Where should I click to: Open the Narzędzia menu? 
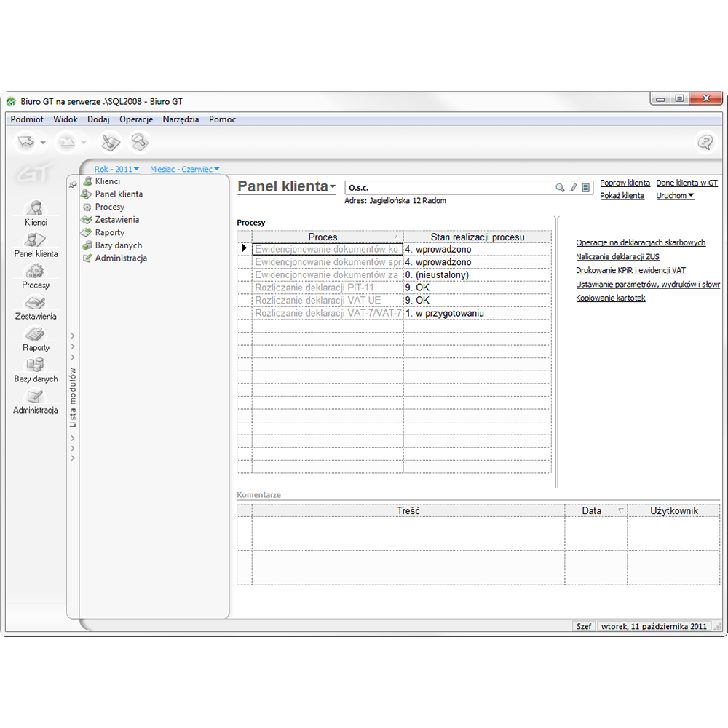181,119
